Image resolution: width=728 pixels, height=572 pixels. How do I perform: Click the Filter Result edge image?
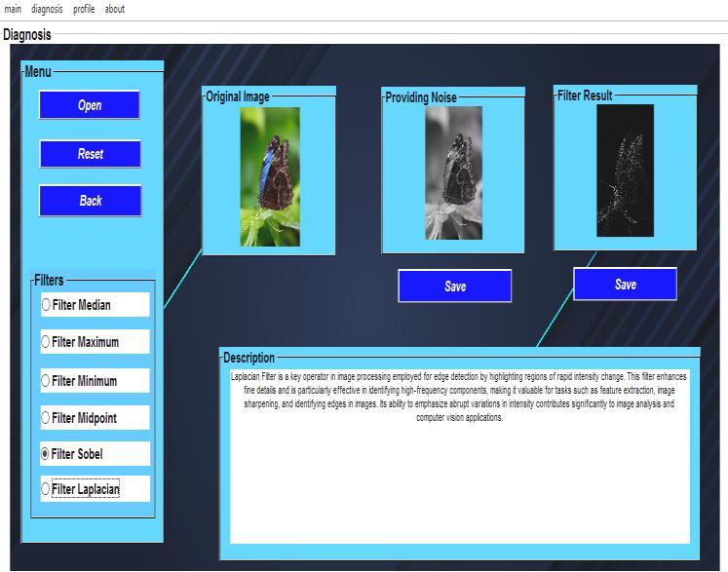point(625,171)
